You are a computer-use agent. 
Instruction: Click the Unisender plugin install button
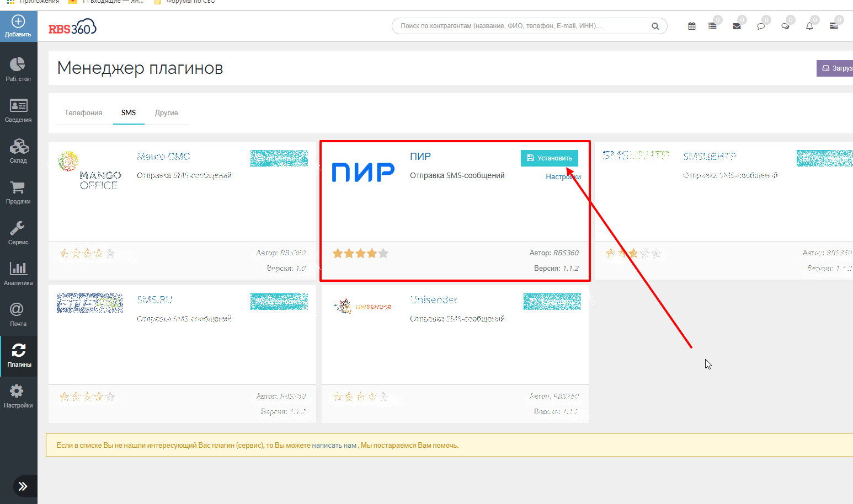552,302
